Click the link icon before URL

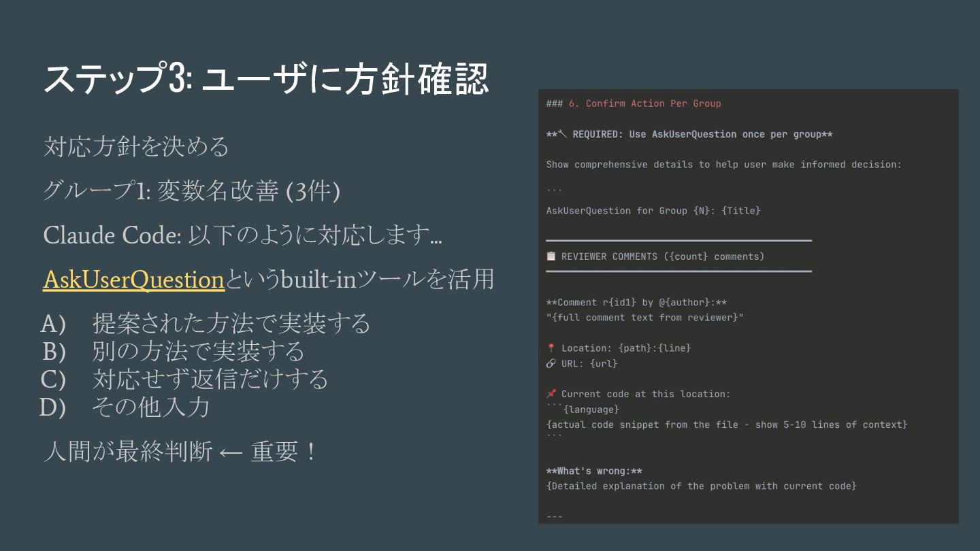(x=551, y=363)
